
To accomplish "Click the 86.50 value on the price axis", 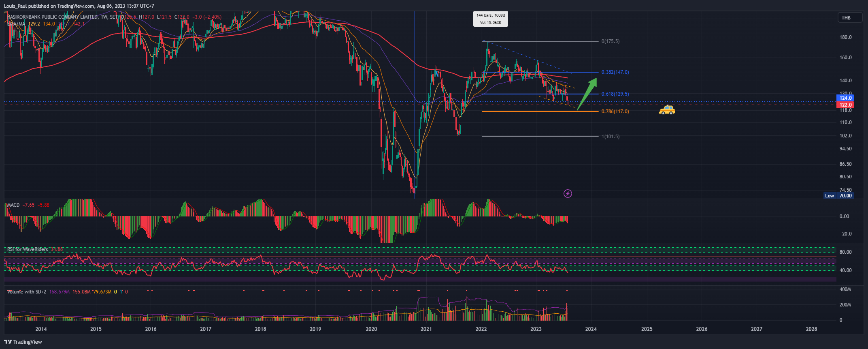I will (845, 164).
